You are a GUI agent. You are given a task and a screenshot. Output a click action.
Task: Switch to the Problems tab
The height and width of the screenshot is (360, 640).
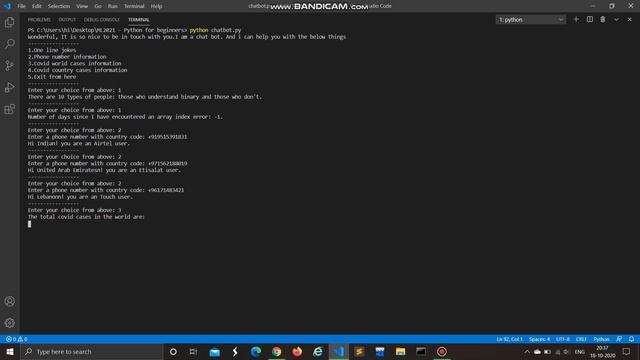(x=39, y=20)
